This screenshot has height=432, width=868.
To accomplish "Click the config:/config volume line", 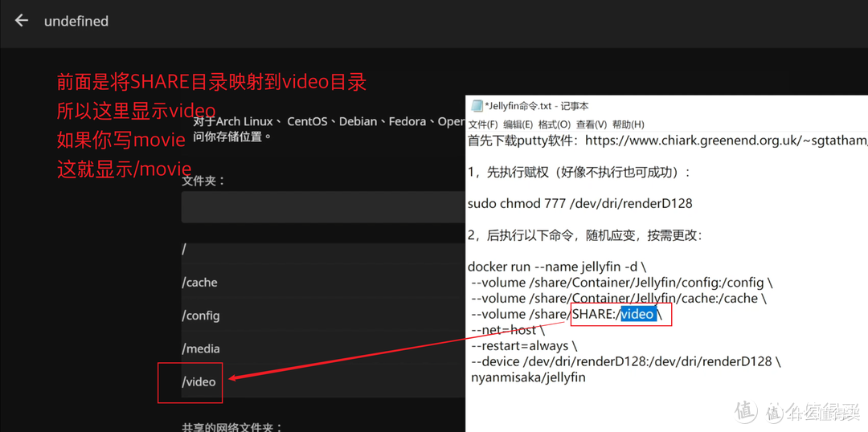I will pos(622,283).
